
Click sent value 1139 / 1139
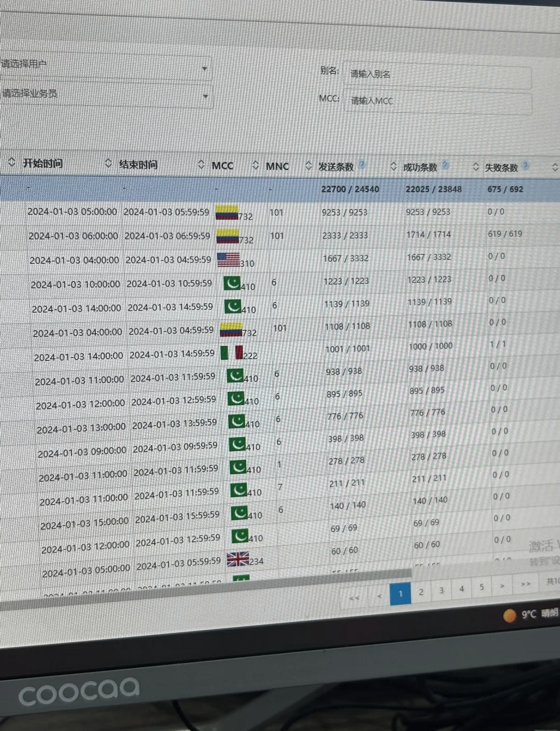pyautogui.click(x=347, y=304)
